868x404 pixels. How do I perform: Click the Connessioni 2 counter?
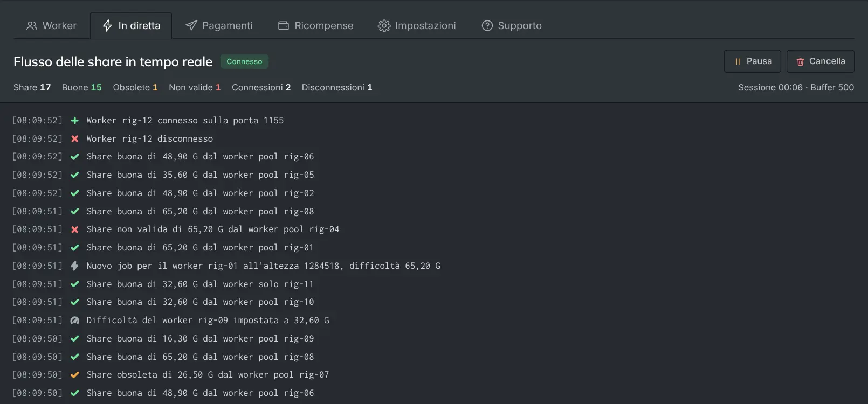(261, 87)
